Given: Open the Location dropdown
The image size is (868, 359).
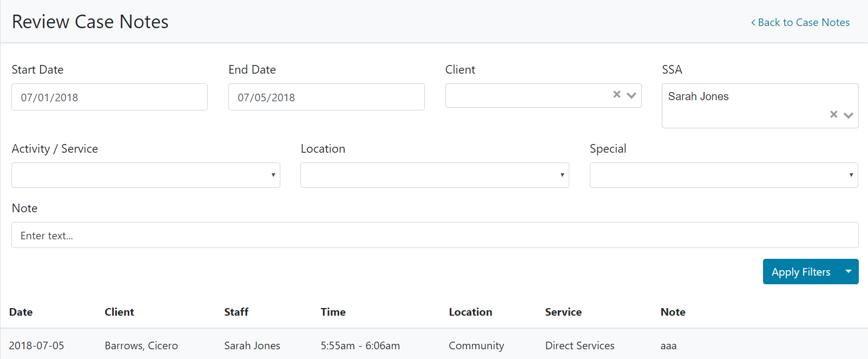Looking at the screenshot, I should [x=435, y=175].
